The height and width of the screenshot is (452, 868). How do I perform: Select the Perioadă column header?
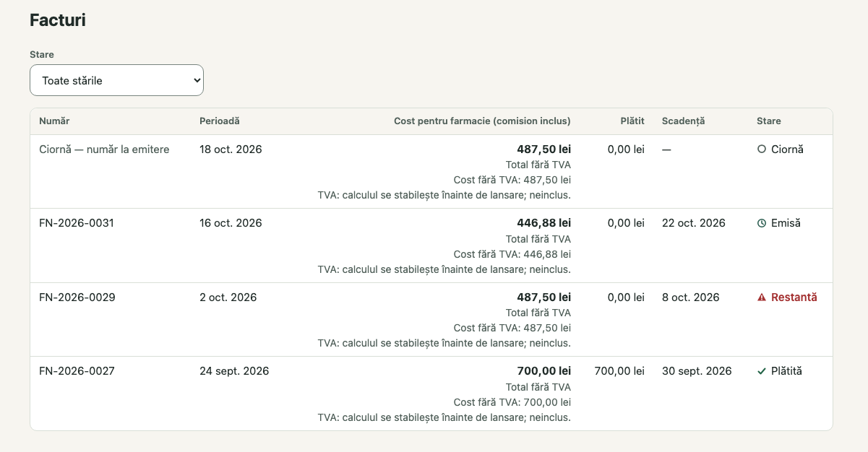point(220,121)
